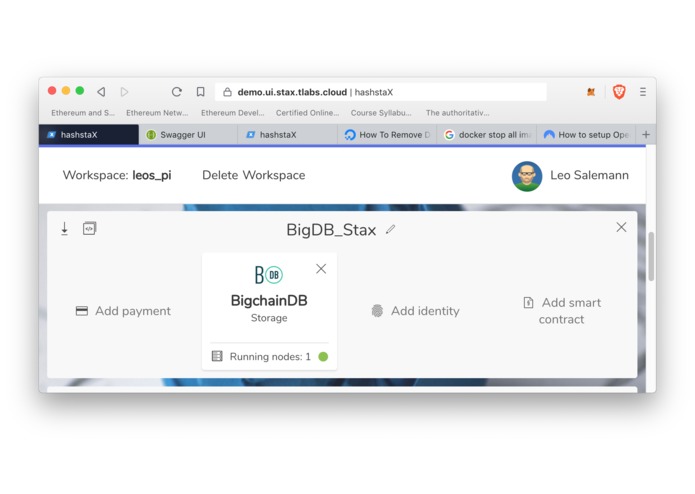
Task: Switch to 'How To Remove D' tab
Action: [387, 135]
